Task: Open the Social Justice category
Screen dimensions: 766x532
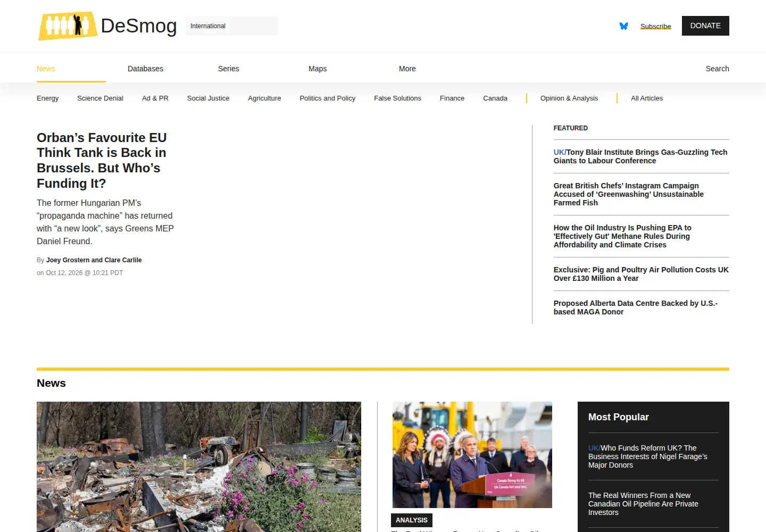Action: coord(208,98)
